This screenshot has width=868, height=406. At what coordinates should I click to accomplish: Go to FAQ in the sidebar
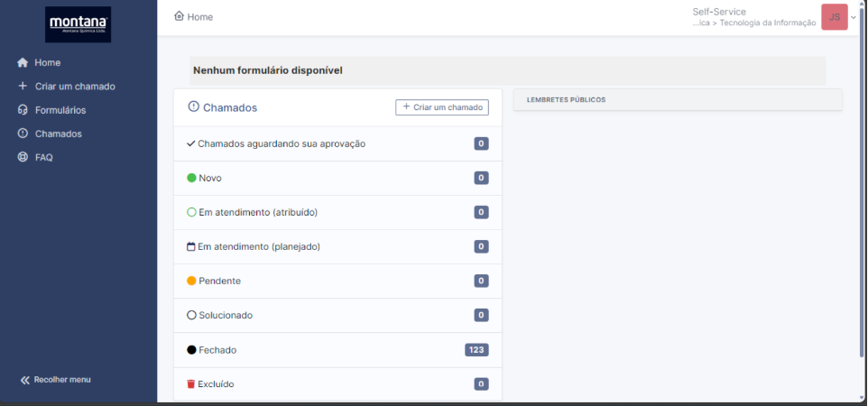click(43, 157)
